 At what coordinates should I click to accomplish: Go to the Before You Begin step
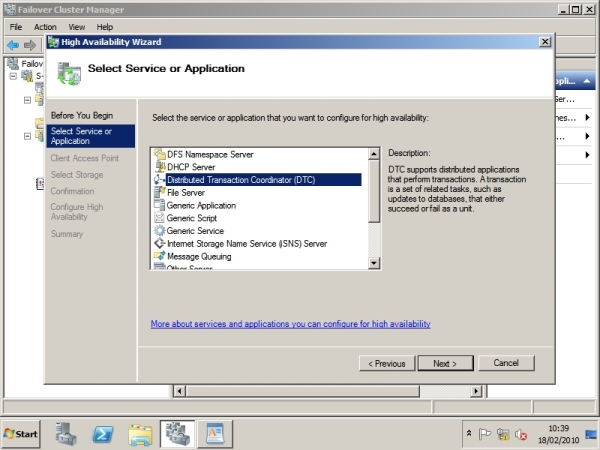(82, 116)
